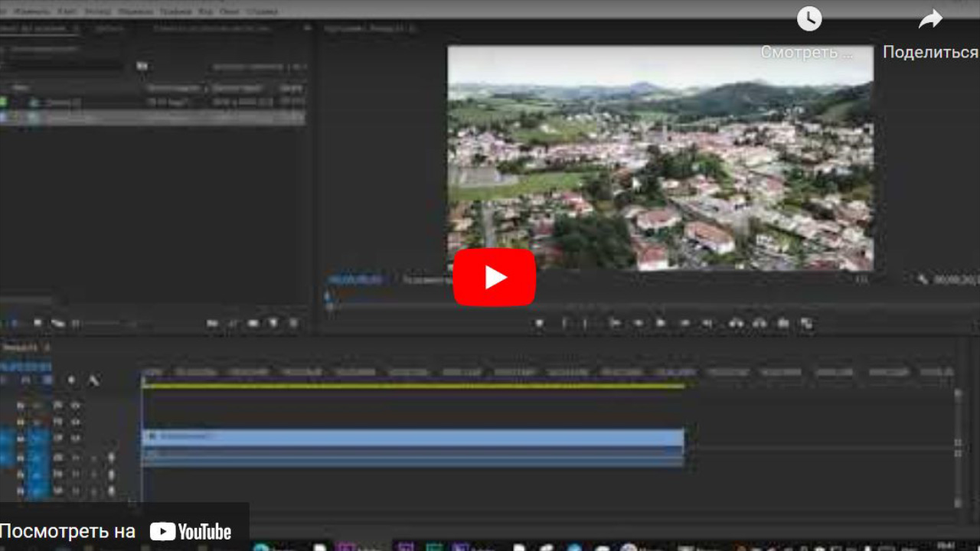Click the Extract button
The width and height of the screenshot is (980, 551).
pos(759,324)
